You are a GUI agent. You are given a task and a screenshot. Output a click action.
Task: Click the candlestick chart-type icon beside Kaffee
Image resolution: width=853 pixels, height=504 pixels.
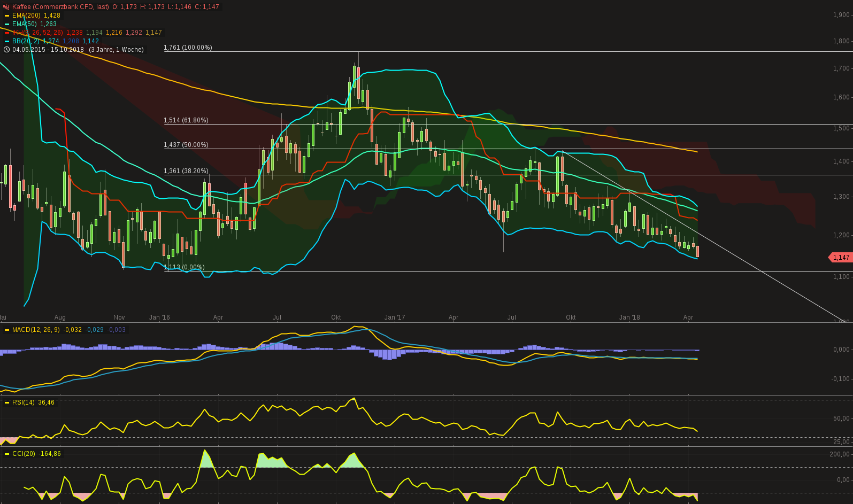pos(6,7)
